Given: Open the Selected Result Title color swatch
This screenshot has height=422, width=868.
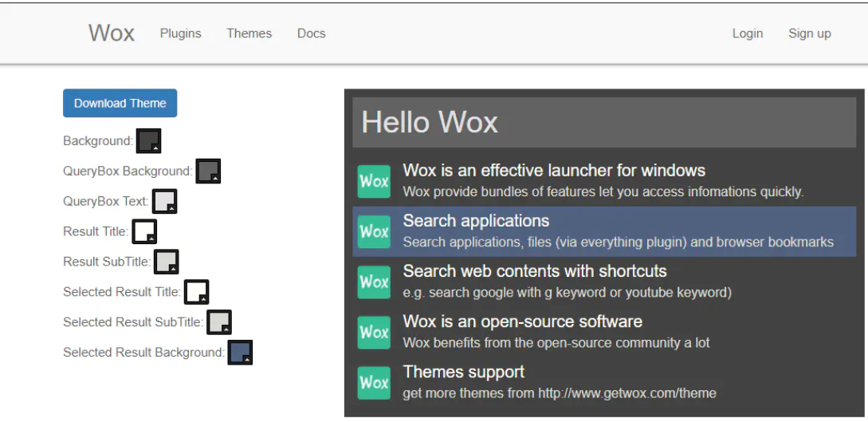Looking at the screenshot, I should point(196,292).
